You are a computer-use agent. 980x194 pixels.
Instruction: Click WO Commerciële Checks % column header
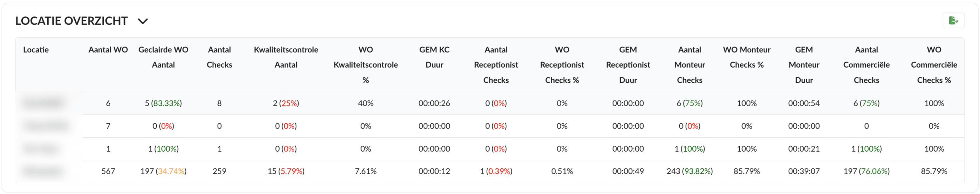(x=934, y=65)
